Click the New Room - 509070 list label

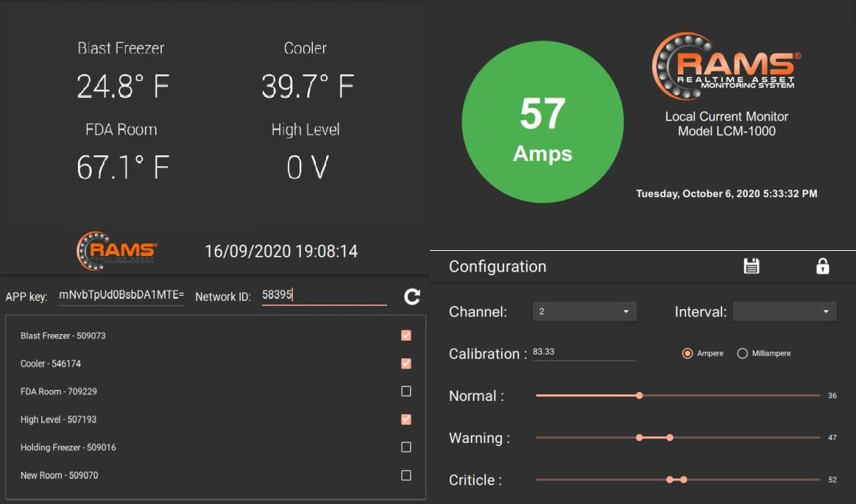pyautogui.click(x=59, y=475)
